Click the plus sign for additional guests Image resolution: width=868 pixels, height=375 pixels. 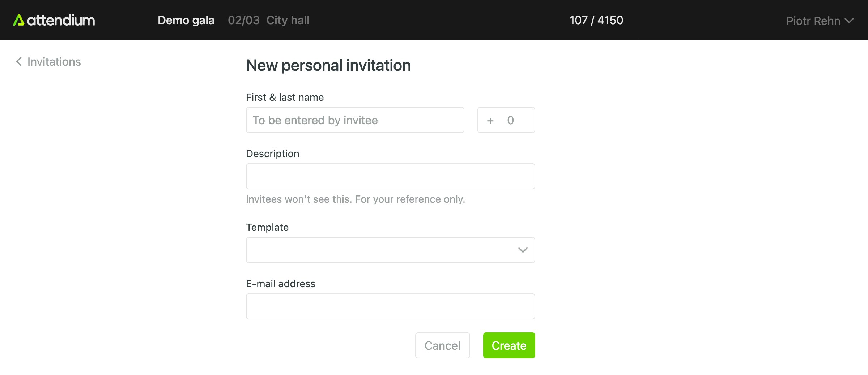pos(490,120)
